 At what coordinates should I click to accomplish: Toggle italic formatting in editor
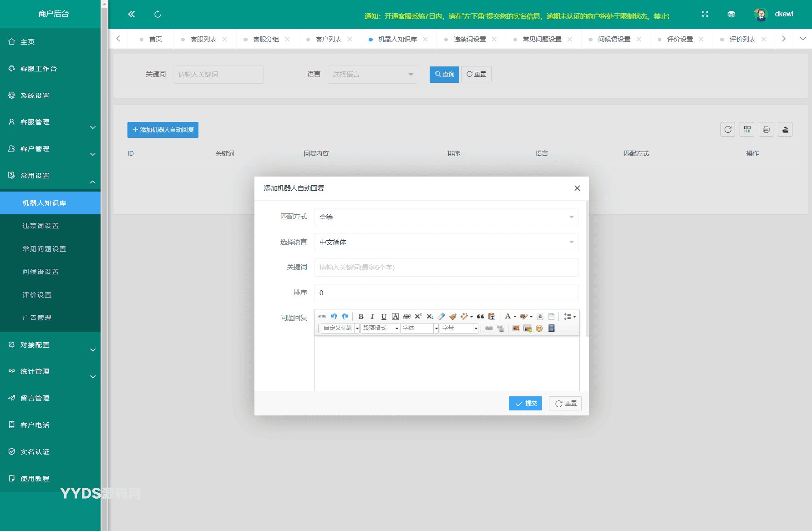pyautogui.click(x=372, y=316)
